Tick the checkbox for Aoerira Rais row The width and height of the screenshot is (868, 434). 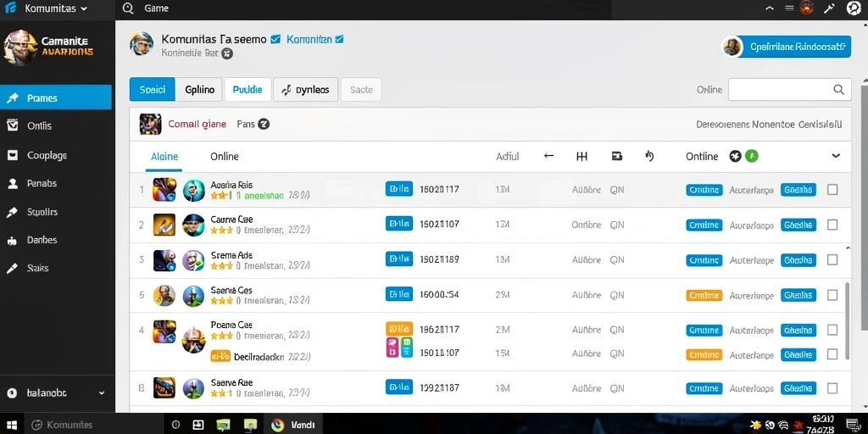click(832, 189)
